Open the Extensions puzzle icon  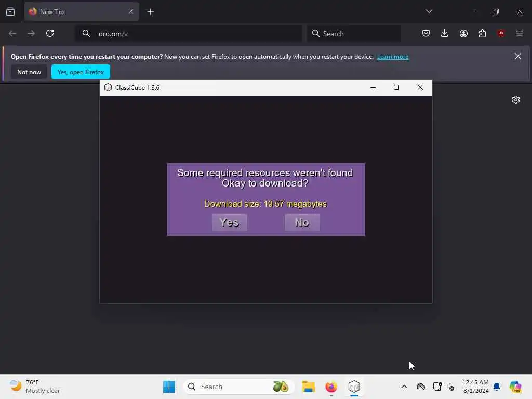(x=482, y=33)
